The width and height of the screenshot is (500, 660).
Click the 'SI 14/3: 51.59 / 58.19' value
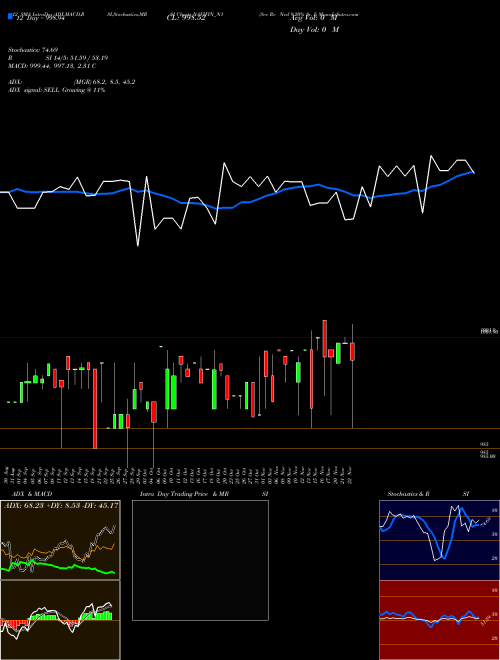(x=77, y=58)
